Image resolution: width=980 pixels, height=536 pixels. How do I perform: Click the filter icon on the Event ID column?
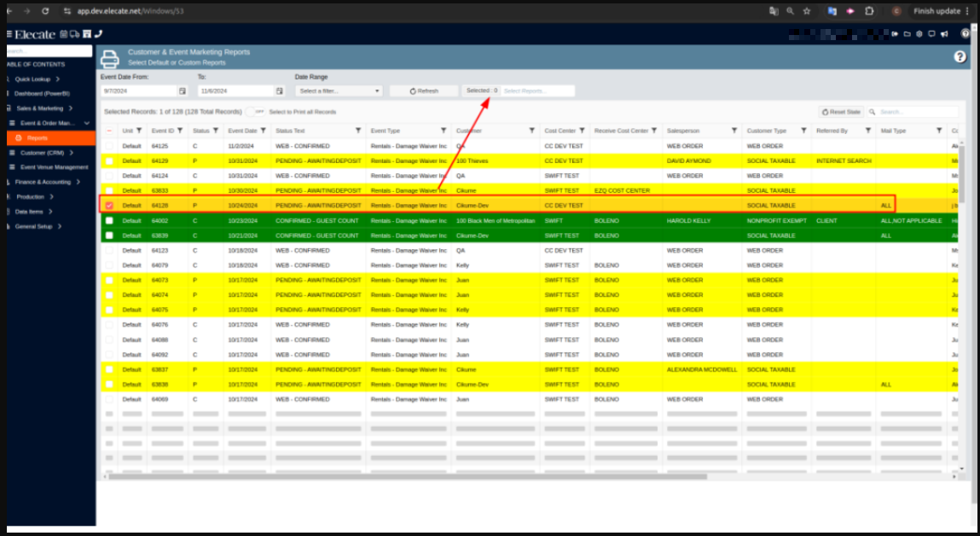181,131
